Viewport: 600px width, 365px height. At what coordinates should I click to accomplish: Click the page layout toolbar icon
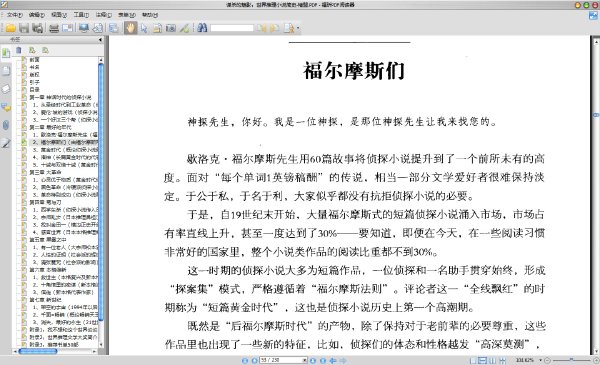(x=114, y=28)
